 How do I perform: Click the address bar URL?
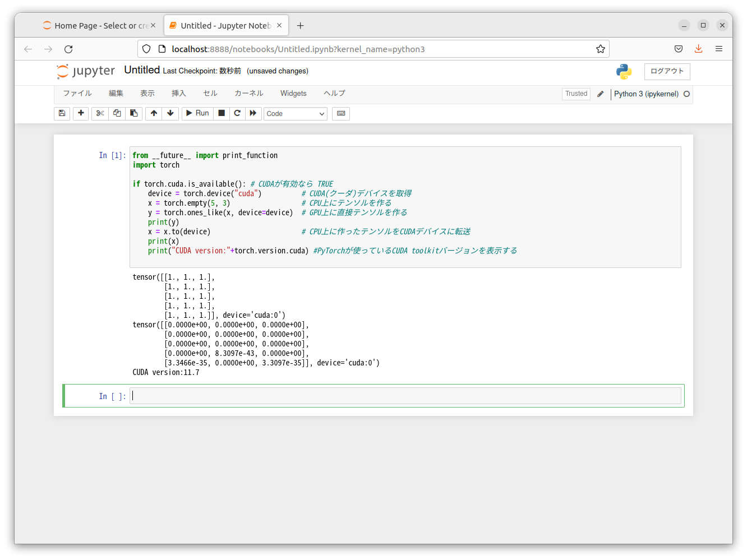298,49
